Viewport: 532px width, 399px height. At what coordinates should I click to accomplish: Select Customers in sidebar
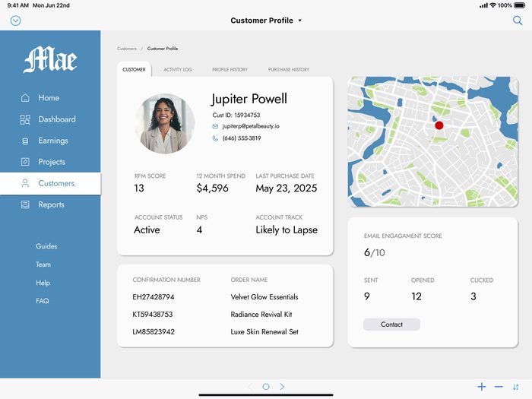(50, 184)
